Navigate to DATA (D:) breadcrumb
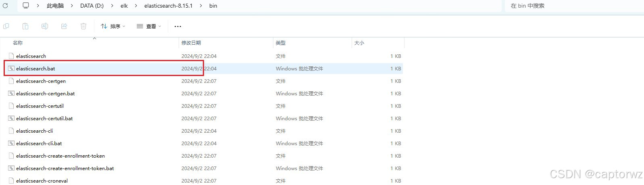This screenshot has width=644, height=185. (92, 6)
